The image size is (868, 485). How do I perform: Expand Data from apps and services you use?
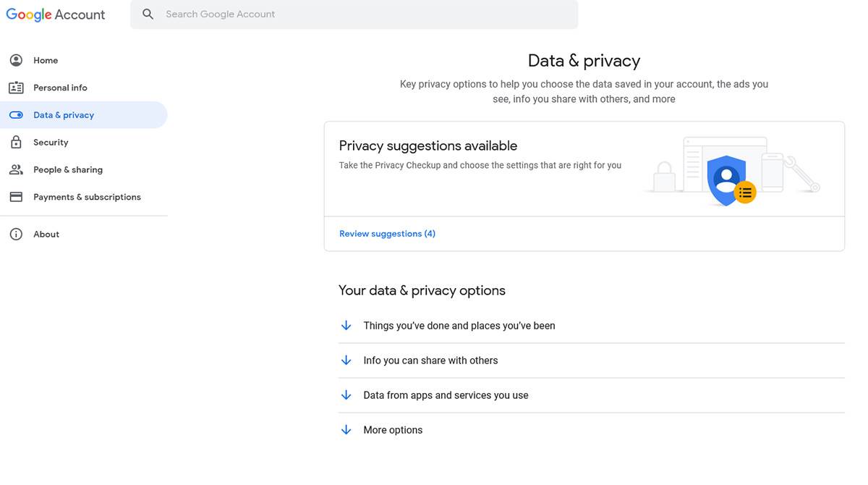pos(446,395)
